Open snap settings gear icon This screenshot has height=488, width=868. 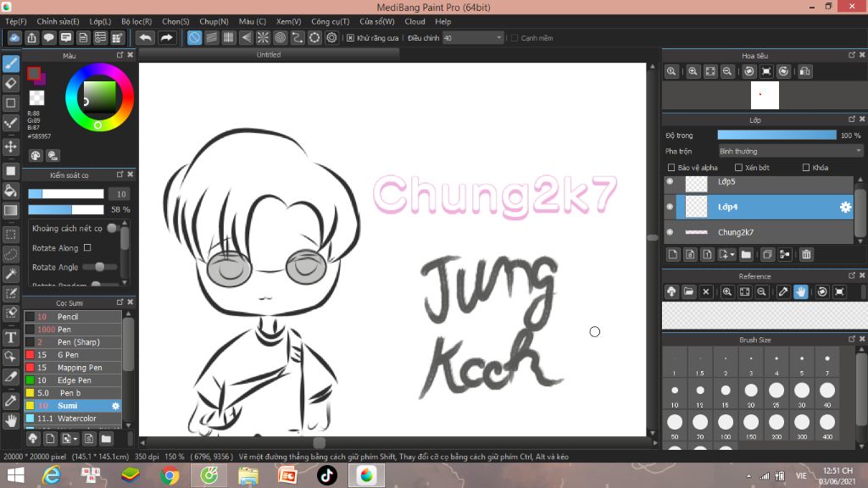tap(331, 37)
